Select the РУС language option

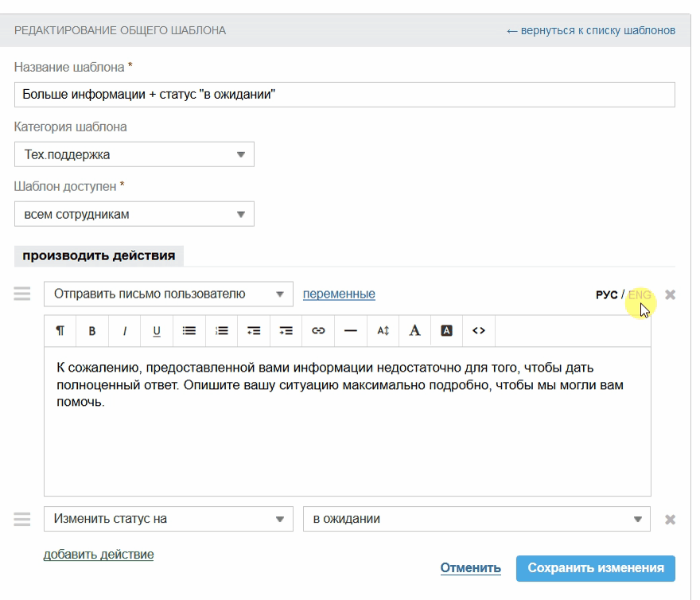point(606,295)
